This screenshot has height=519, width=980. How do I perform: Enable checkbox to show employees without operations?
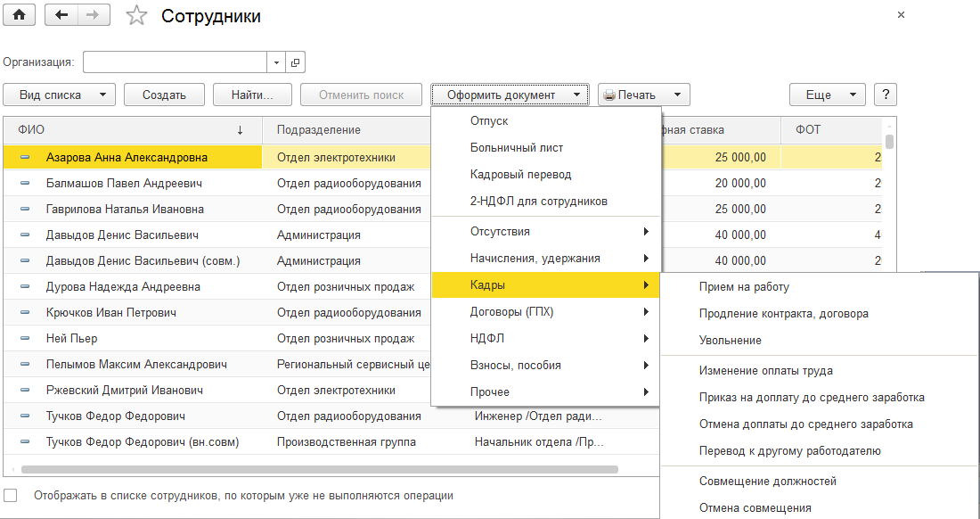[11, 495]
